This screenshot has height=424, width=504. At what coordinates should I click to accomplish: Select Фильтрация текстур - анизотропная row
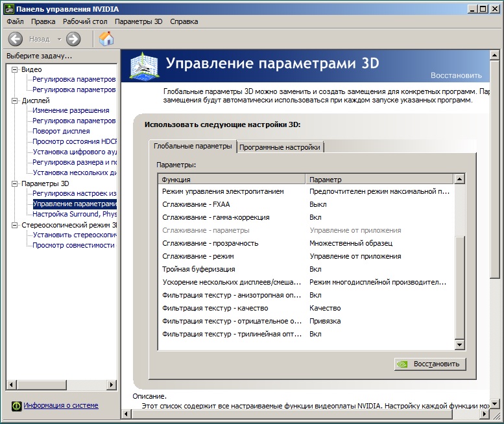(307, 295)
